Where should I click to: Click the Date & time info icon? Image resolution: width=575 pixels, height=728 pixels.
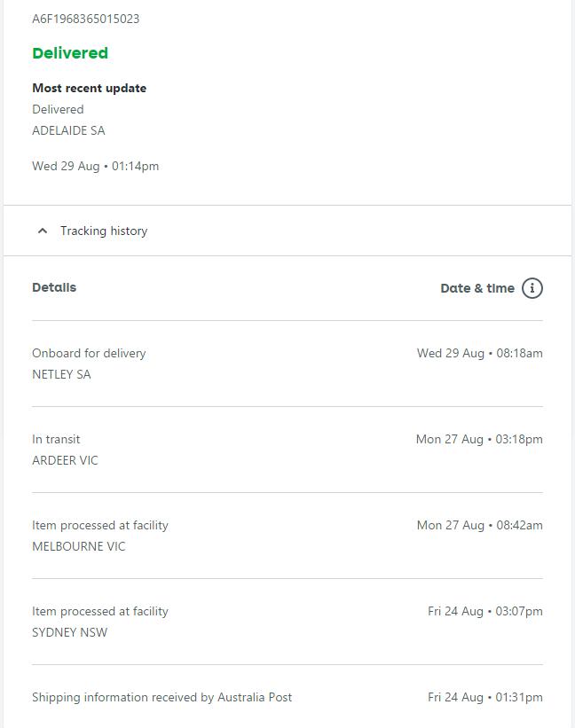tap(532, 288)
